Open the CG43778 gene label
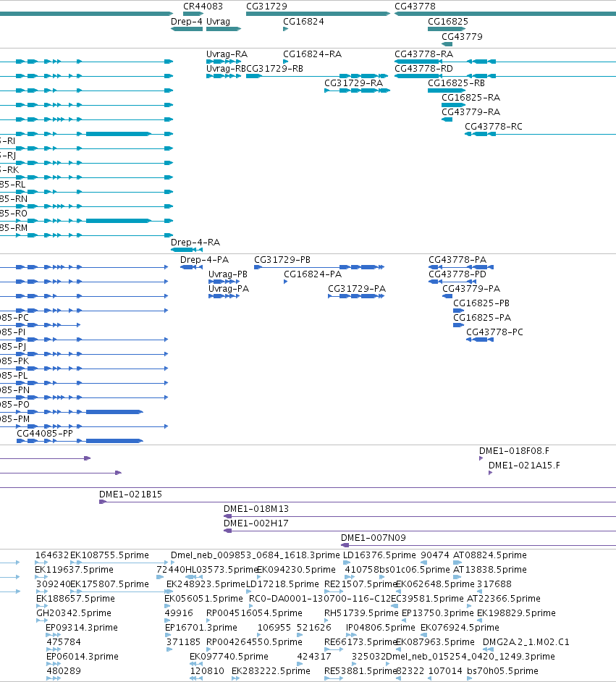Viewport: 616px width, 682px height. coord(415,7)
